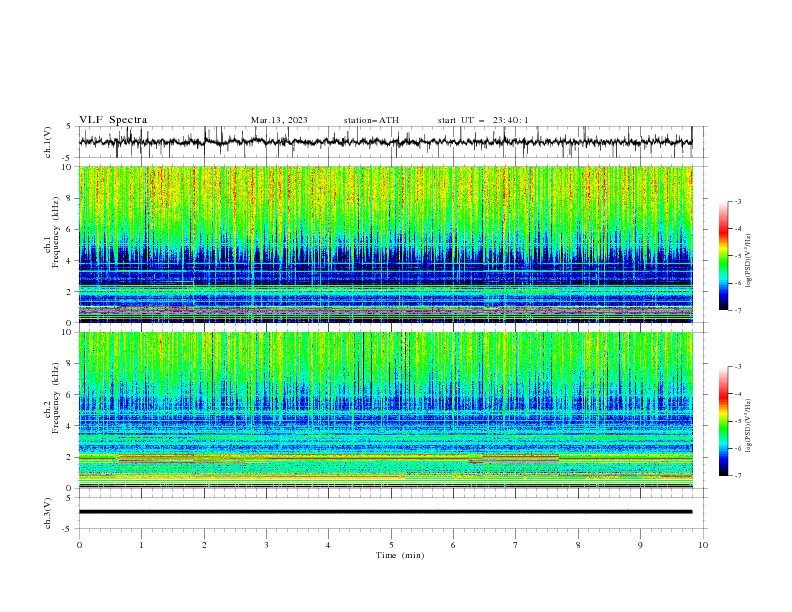Click time axis tick label '5'
This screenshot has height=612, width=792.
coord(391,545)
